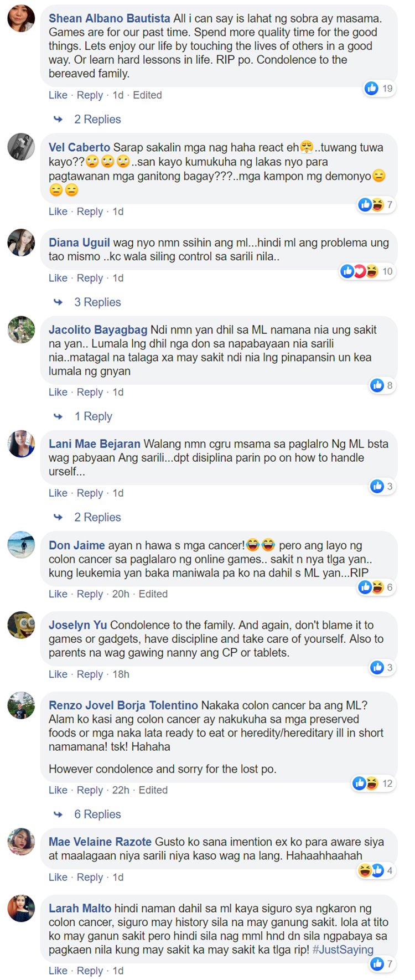415x980 pixels.
Task: Open the #JustSaying hashtag link
Action: click(x=343, y=950)
